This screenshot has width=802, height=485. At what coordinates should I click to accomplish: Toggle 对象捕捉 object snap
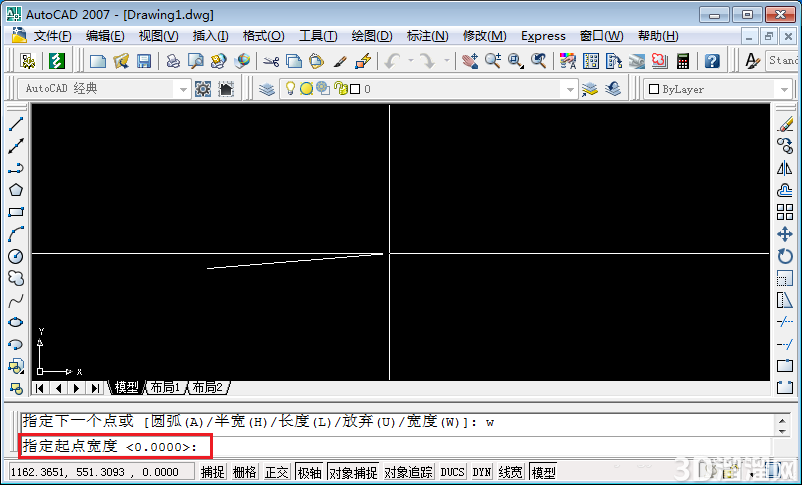coord(353,472)
